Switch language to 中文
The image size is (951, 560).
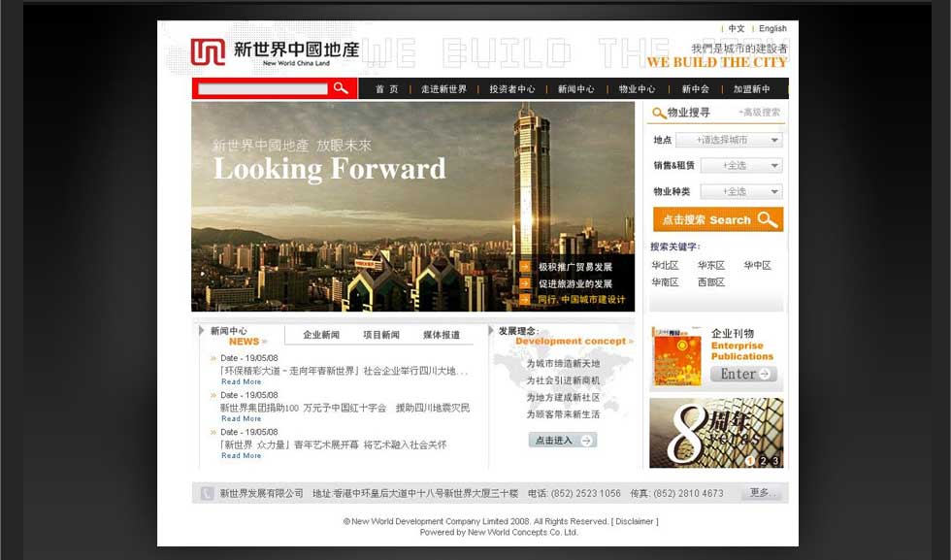click(737, 28)
